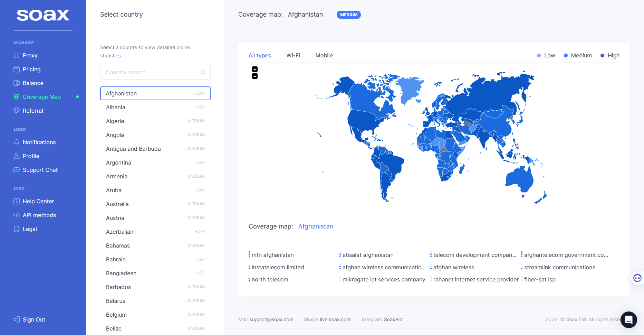The height and width of the screenshot is (335, 644).
Task: Switch to the Mobile tab
Action: tap(324, 55)
